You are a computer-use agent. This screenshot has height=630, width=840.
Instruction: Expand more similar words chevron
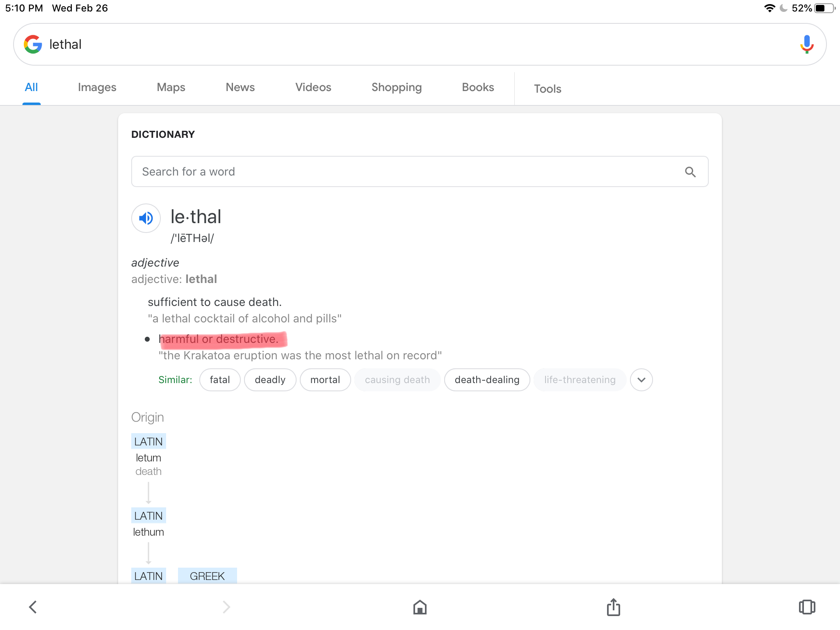(x=641, y=380)
